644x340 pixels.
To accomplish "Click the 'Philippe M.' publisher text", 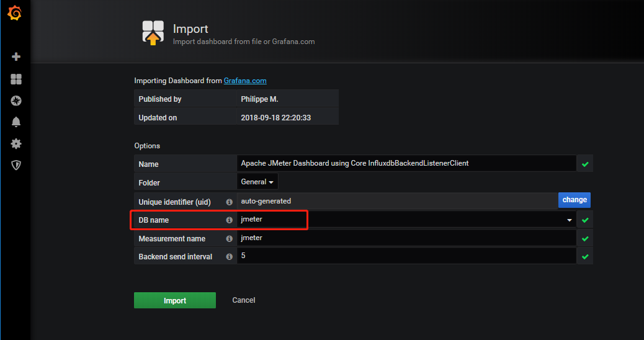I will pos(259,99).
